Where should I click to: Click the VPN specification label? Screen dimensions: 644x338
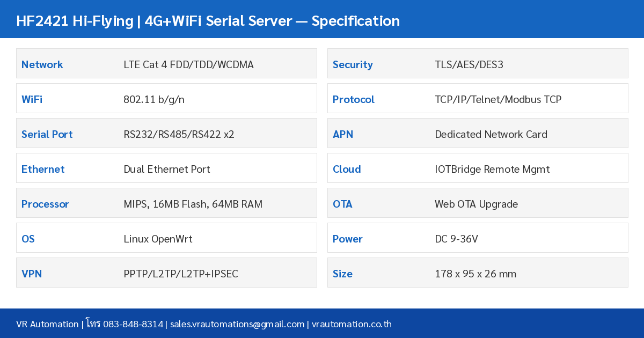tap(32, 274)
